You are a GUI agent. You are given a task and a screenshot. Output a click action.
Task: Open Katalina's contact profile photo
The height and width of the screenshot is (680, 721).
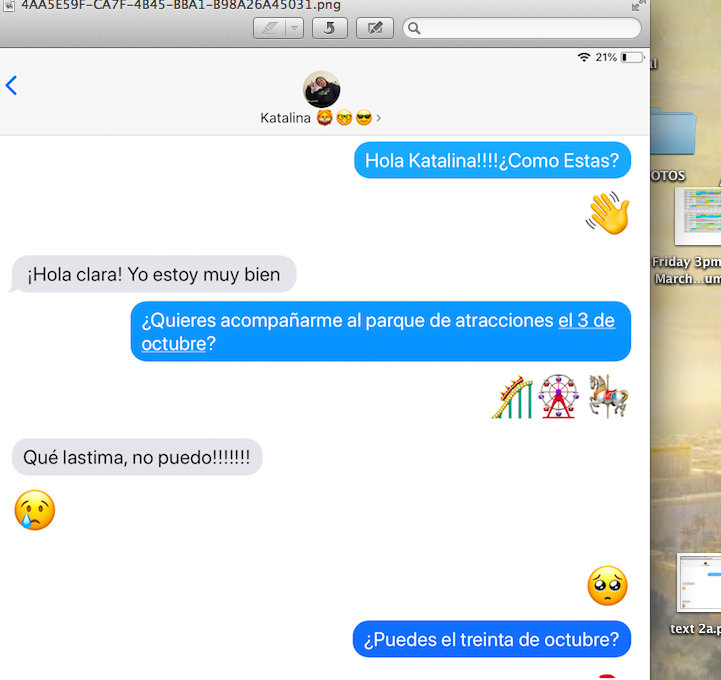pyautogui.click(x=321, y=89)
